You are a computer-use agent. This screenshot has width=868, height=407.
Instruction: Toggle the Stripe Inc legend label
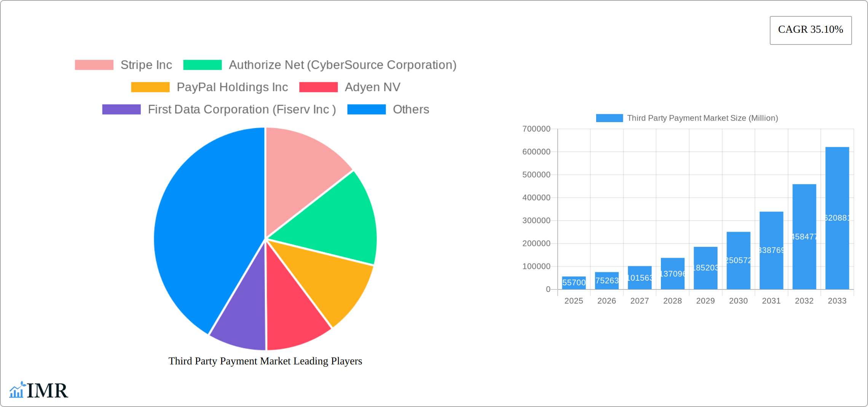(146, 65)
